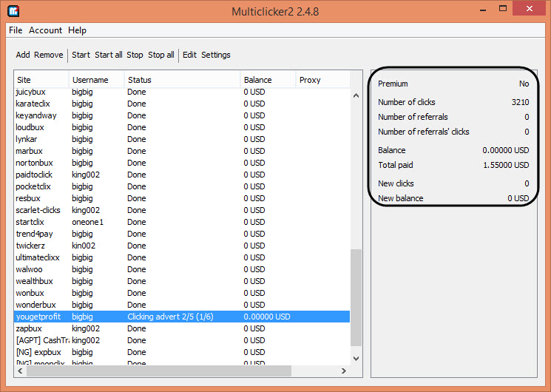Select the scarlet-clicks row

[182, 210]
